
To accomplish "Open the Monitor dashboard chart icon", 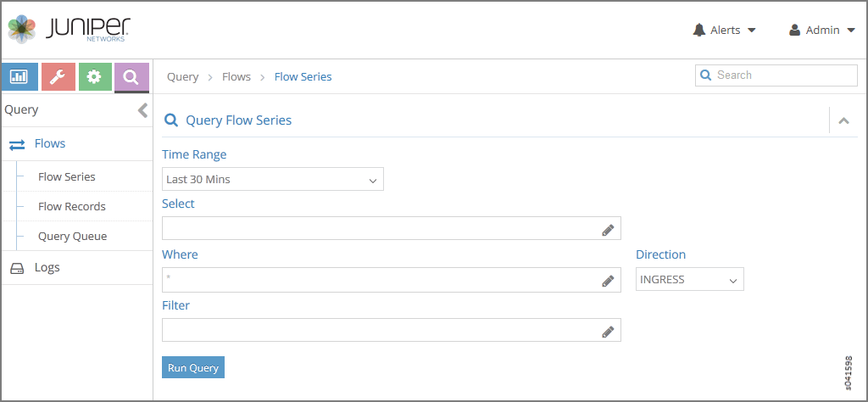I will [x=19, y=77].
